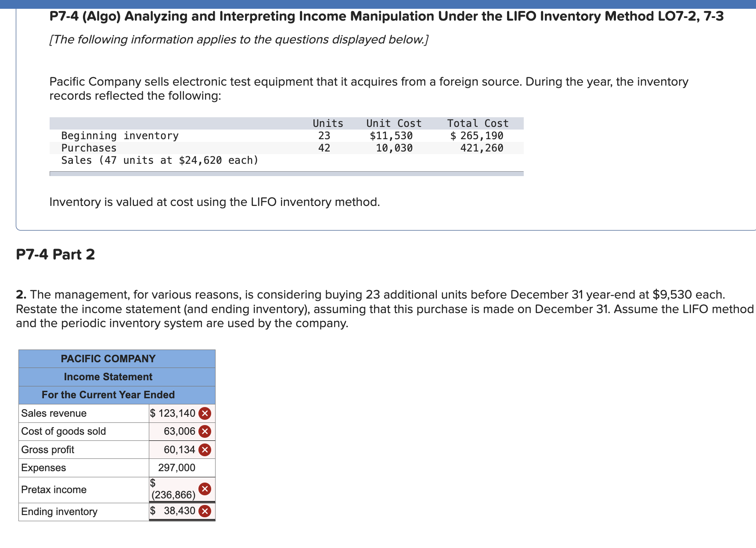Click "Inventory is valued at cost" sentence

tap(215, 202)
